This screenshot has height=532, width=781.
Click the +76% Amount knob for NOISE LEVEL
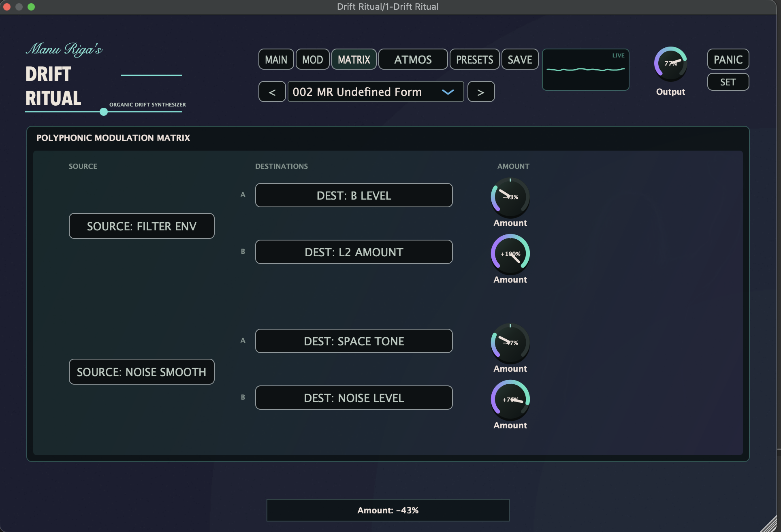coord(510,400)
